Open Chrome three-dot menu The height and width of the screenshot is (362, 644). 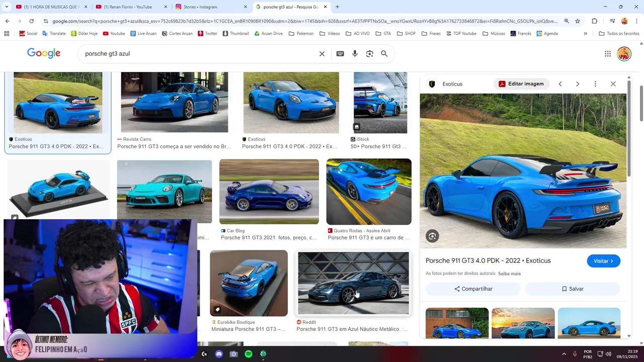tap(636, 21)
